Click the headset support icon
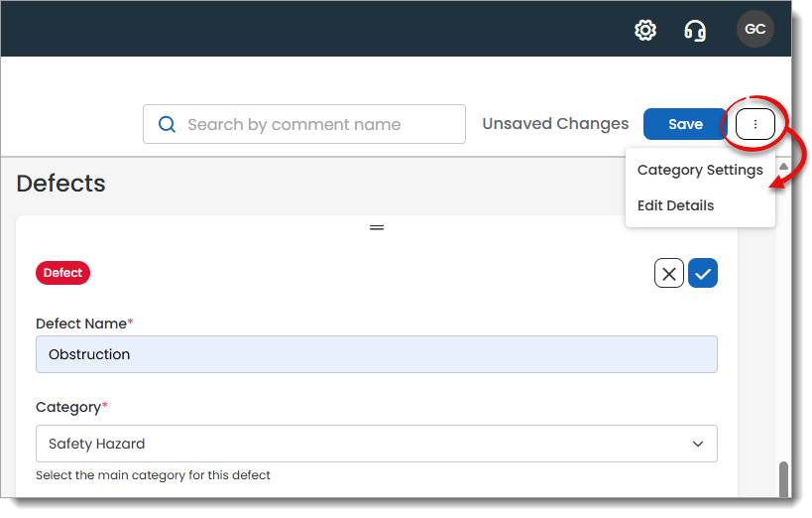Image resolution: width=812 pixels, height=518 pixels. [x=695, y=30]
